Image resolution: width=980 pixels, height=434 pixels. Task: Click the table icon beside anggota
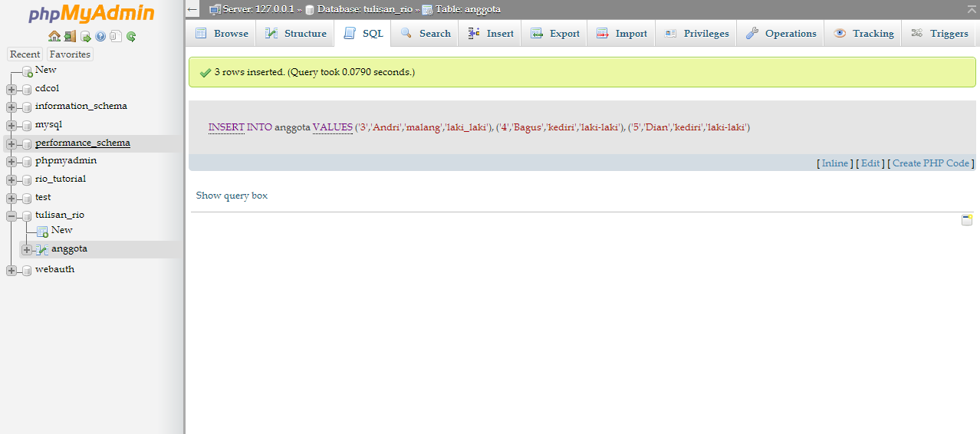click(x=42, y=249)
